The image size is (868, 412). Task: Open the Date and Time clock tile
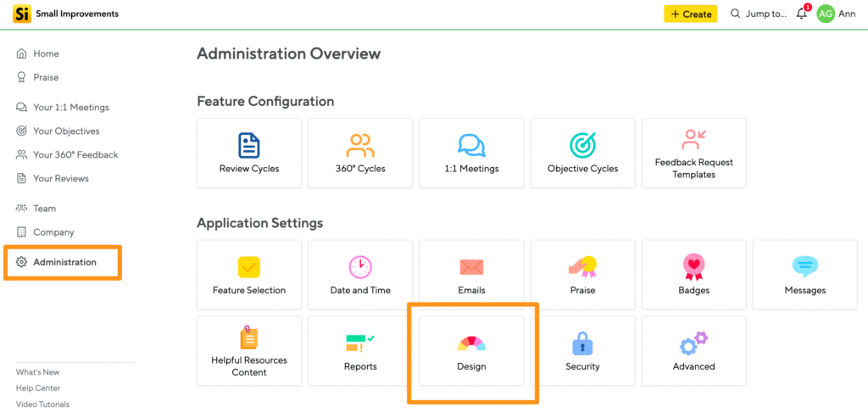tap(360, 275)
